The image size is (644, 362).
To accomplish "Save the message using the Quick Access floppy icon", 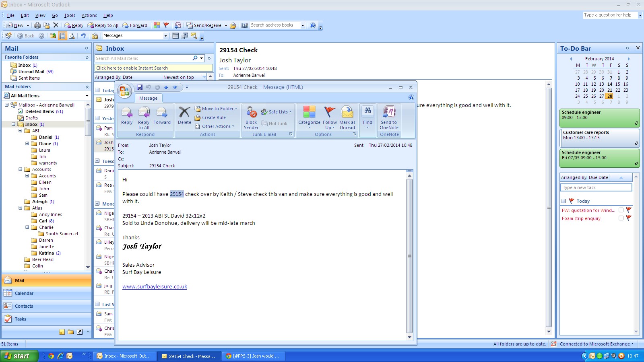I will (x=140, y=87).
